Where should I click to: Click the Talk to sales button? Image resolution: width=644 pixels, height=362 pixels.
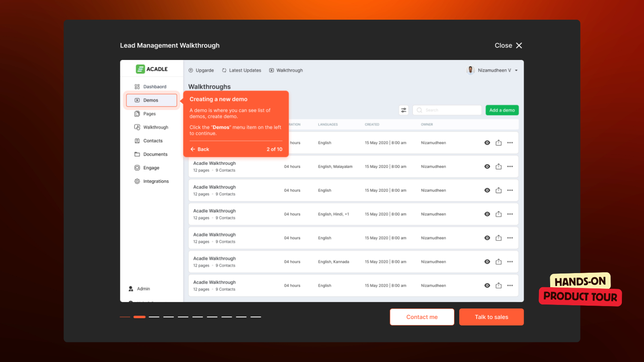491,317
